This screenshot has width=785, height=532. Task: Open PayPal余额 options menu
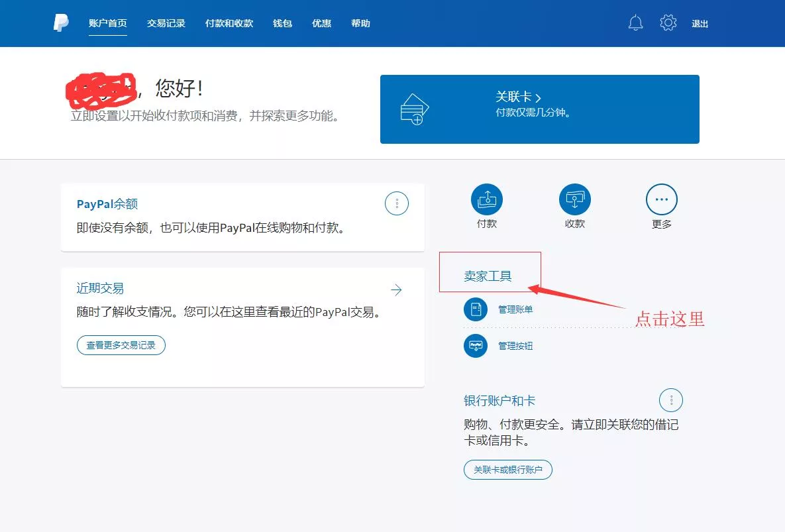click(x=397, y=203)
